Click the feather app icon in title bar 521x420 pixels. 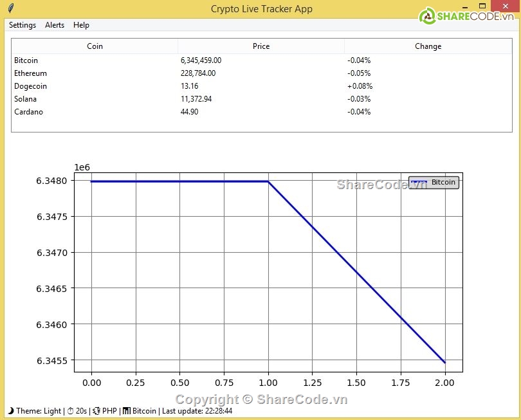(x=10, y=9)
